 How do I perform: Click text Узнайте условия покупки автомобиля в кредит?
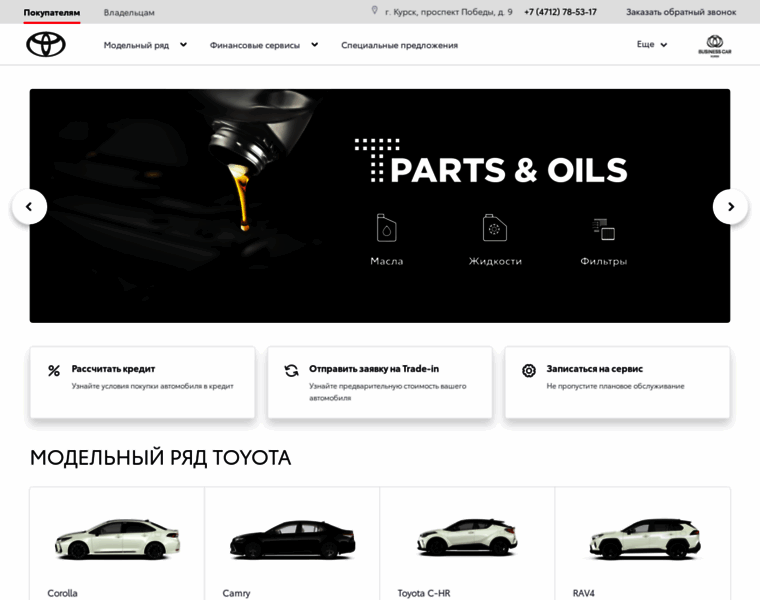153,386
